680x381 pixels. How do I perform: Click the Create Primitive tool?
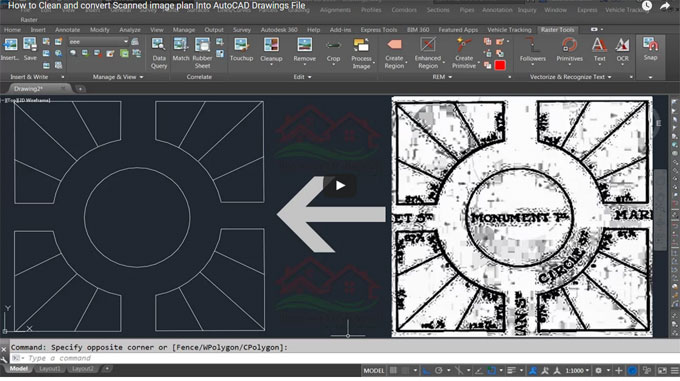tap(464, 53)
